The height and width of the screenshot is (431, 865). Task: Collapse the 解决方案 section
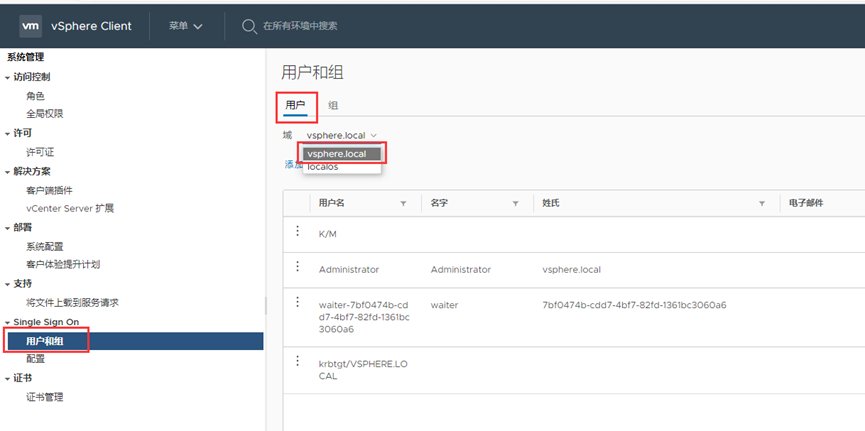click(x=7, y=172)
